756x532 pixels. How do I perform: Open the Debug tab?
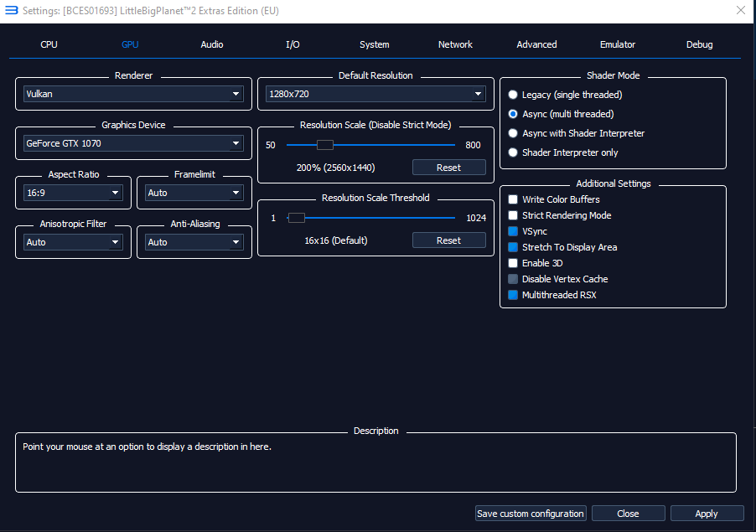[699, 44]
